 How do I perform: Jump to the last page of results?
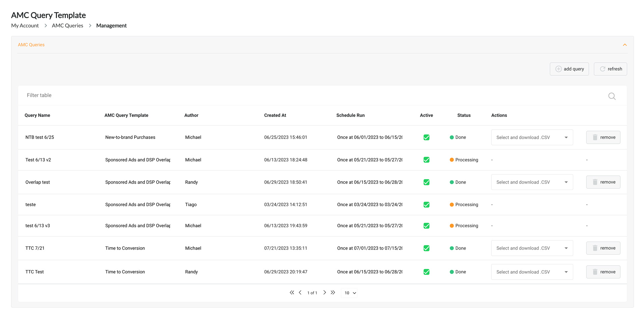[333, 293]
